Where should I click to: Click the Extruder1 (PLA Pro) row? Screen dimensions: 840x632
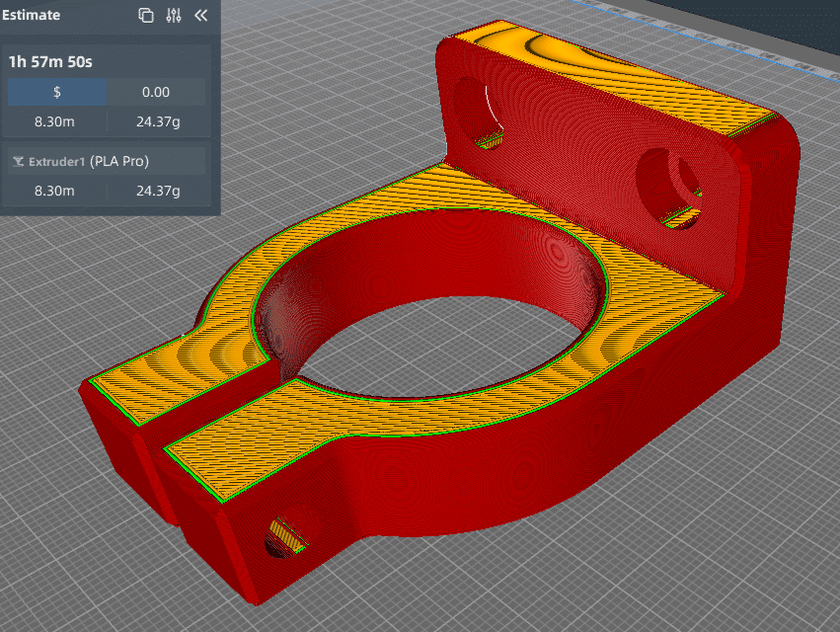point(106,161)
